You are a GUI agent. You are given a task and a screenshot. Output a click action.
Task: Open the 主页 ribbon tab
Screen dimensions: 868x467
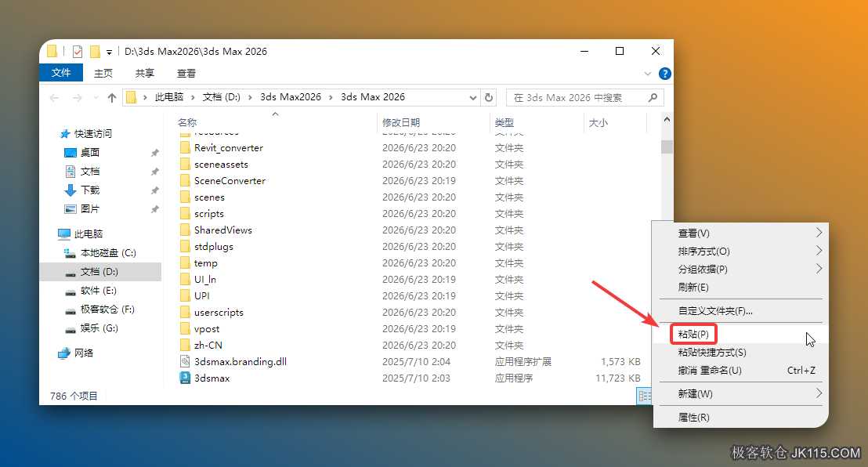[x=103, y=73]
